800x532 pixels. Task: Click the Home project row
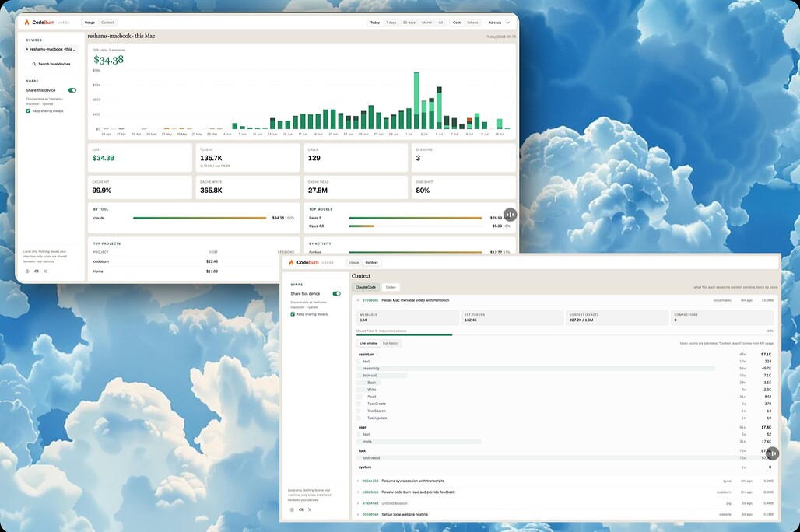tap(194, 271)
